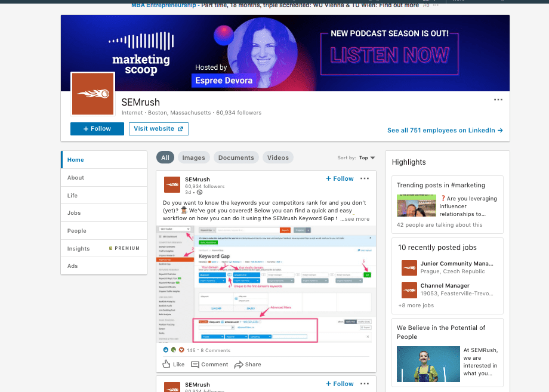Click the 8 Comments link

[x=215, y=350]
